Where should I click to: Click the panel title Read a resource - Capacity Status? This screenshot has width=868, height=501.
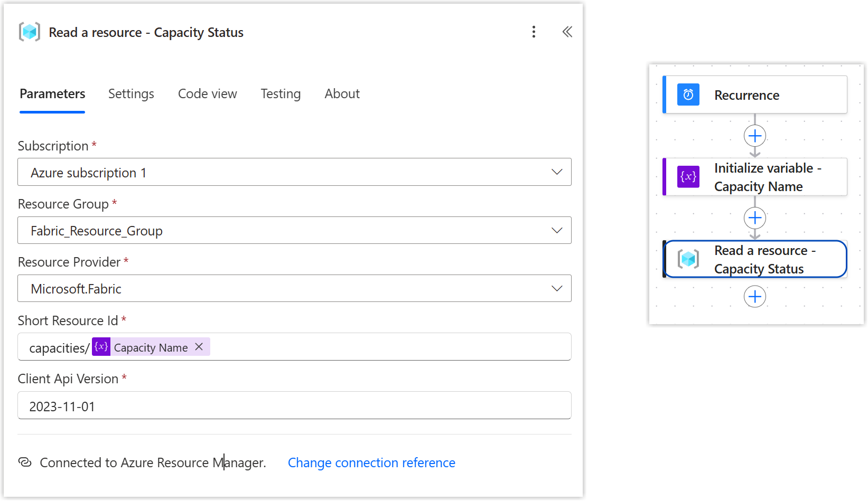point(146,33)
